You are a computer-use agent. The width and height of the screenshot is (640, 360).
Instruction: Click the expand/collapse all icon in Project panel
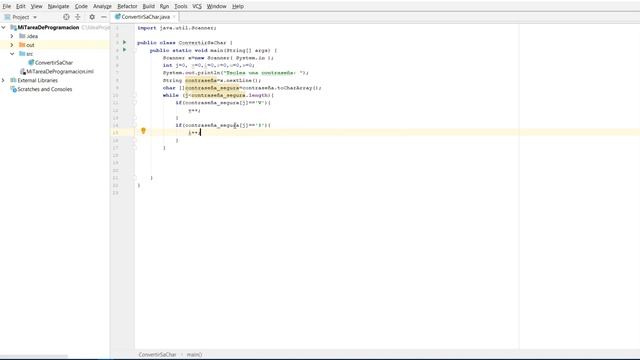point(78,17)
